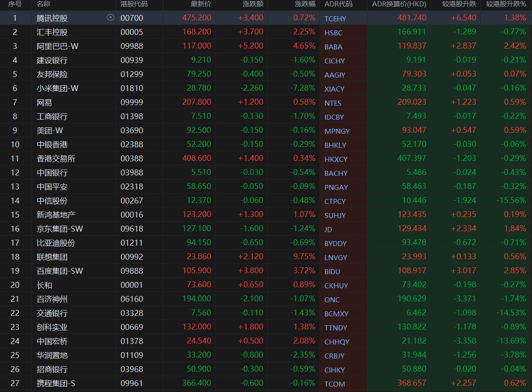Select the 携程集团-S stock name
532x392 pixels.
56,383
